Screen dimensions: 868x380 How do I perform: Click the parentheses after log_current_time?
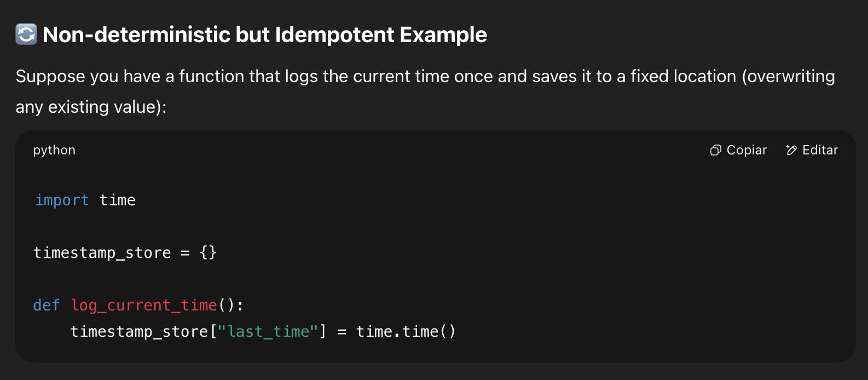click(227, 306)
